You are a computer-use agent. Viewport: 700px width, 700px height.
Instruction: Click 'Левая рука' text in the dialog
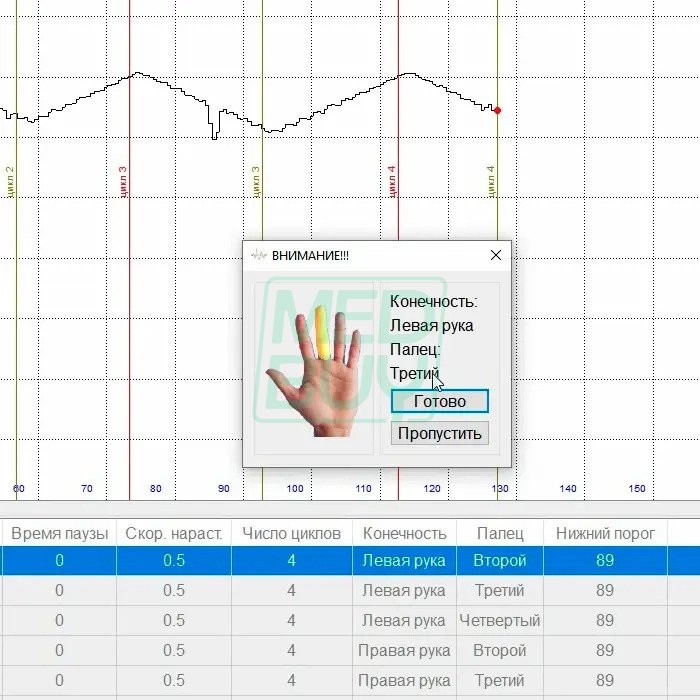click(x=431, y=325)
